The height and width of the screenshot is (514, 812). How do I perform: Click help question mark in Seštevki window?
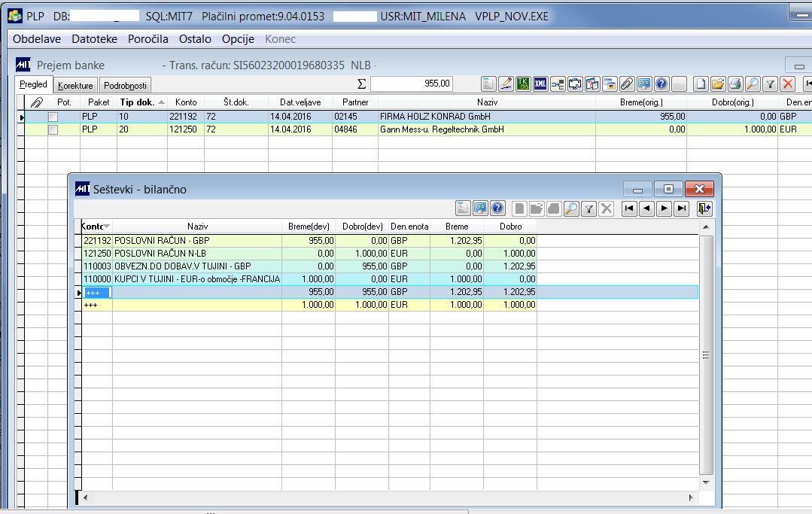click(497, 208)
